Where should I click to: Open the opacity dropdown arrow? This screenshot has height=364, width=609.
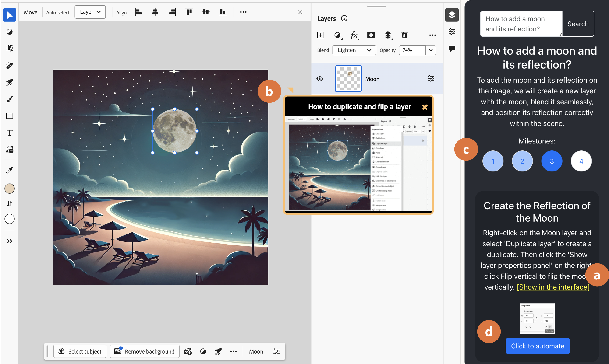pos(431,50)
